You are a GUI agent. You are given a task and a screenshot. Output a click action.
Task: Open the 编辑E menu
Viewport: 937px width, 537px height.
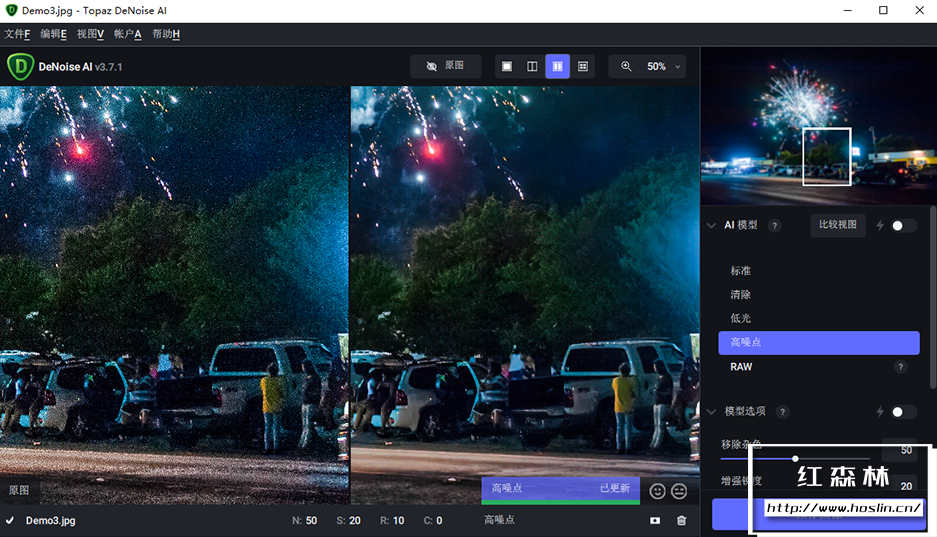click(53, 34)
